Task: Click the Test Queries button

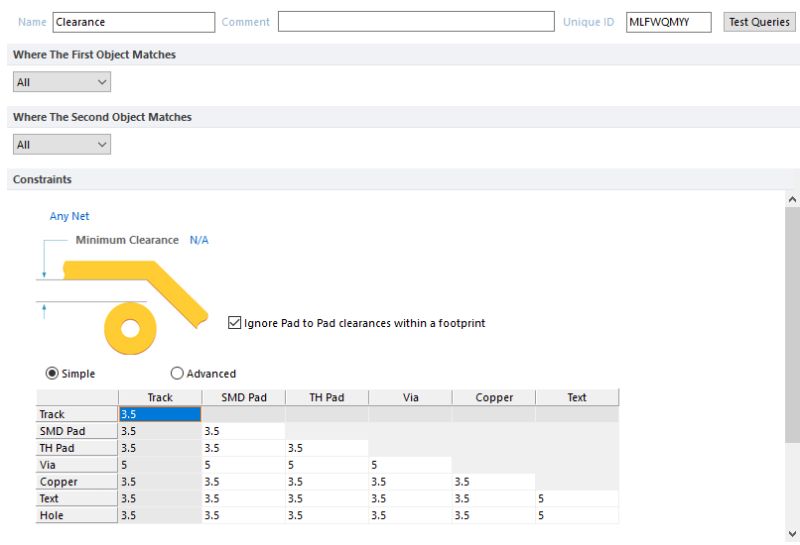Action: tap(759, 22)
